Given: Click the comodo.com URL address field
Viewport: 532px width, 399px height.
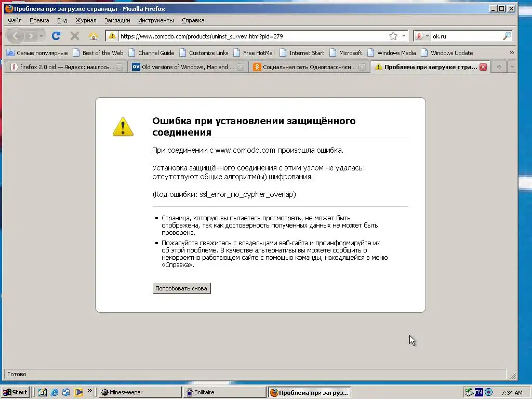Looking at the screenshot, I should point(253,36).
